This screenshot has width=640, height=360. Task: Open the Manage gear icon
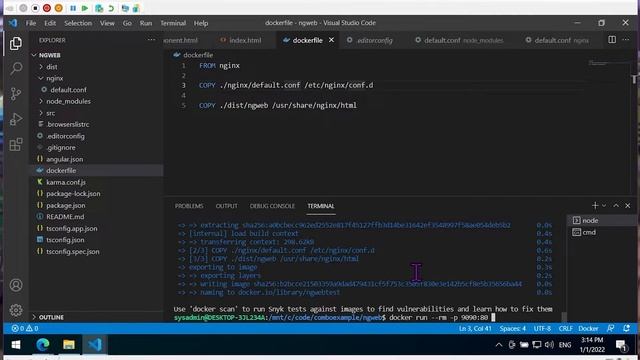point(16,310)
